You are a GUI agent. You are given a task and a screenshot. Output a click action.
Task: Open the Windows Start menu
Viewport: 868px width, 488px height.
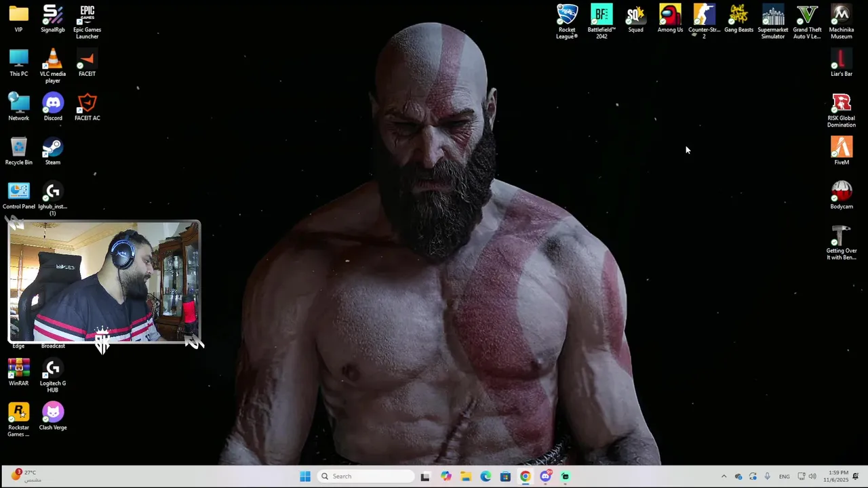coord(305,476)
